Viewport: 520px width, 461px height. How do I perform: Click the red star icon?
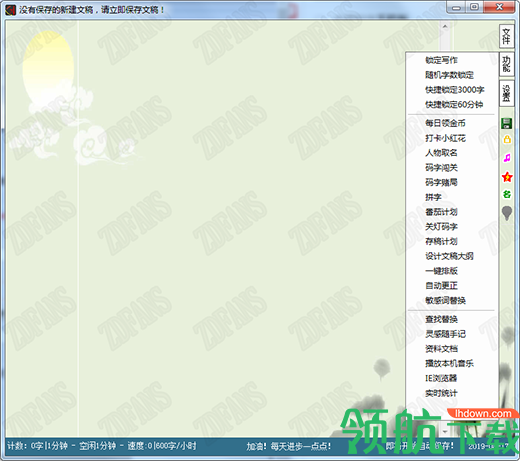click(507, 177)
